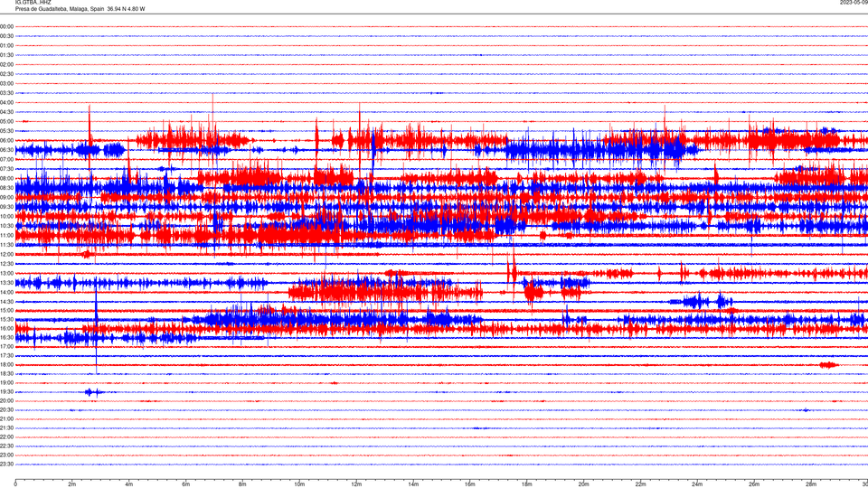Click the '08:30' time label

click(6, 188)
